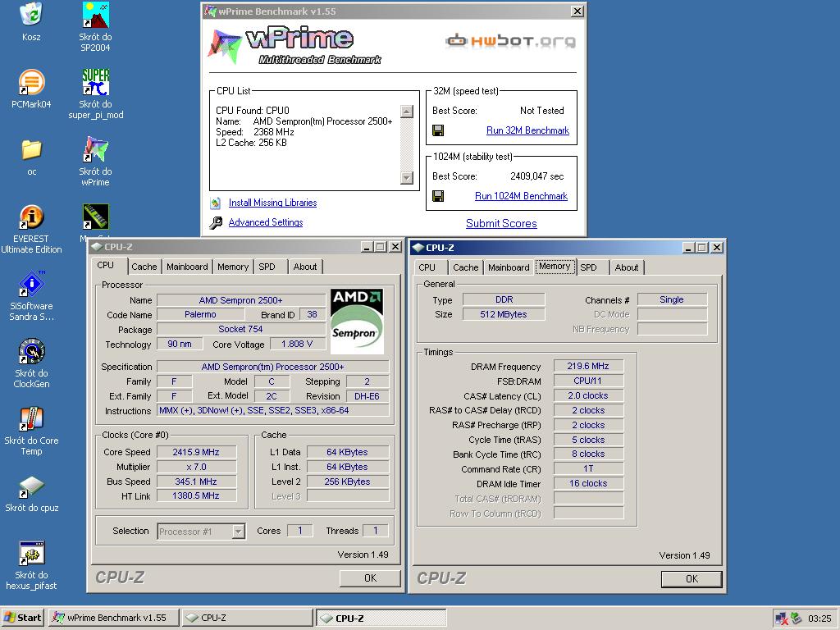Viewport: 840px width, 630px height.
Task: Click the Code Name Palermo field
Action: click(200, 314)
